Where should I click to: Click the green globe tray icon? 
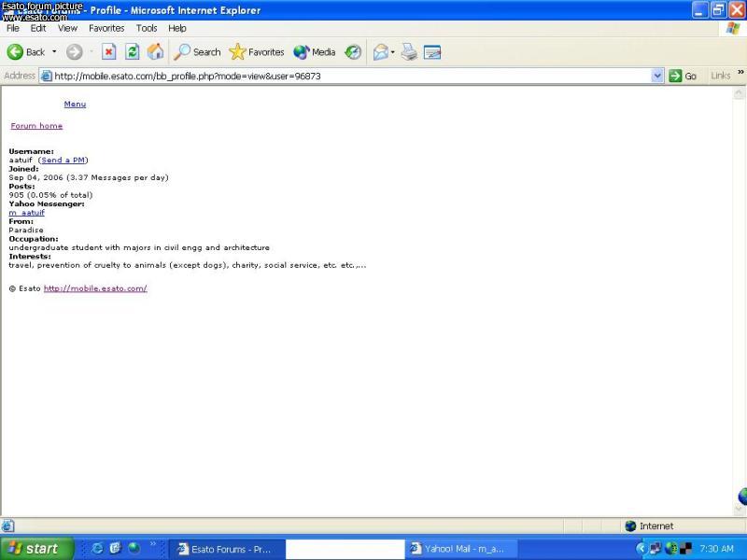(x=670, y=549)
